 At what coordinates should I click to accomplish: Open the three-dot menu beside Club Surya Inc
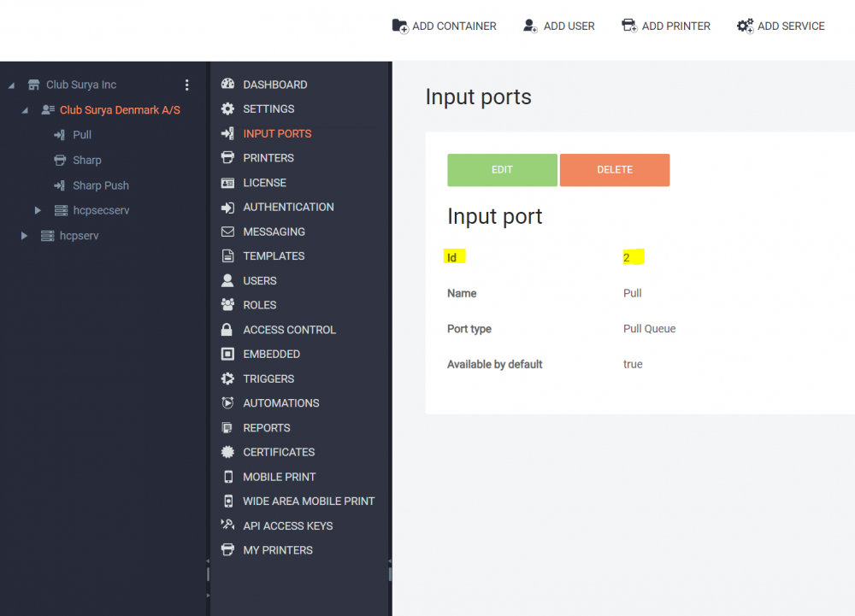pos(187,85)
